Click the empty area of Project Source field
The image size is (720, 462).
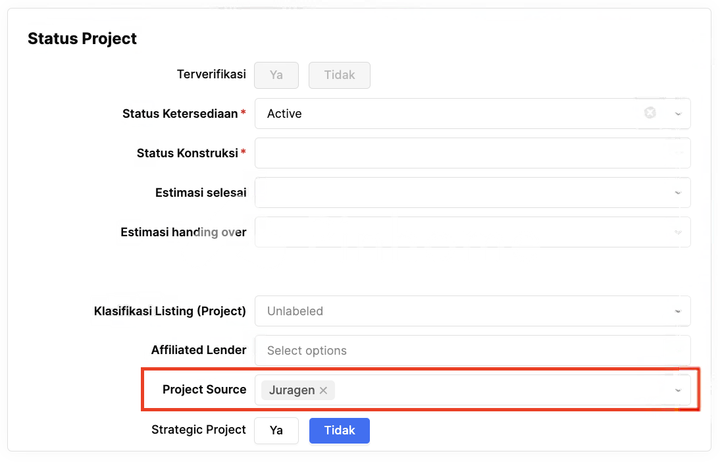(x=500, y=390)
